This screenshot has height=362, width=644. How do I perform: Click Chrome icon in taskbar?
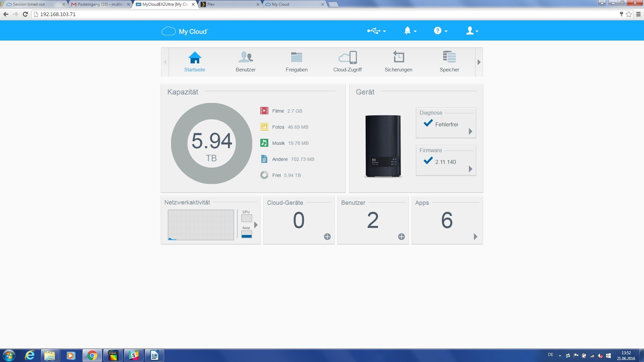(x=92, y=355)
